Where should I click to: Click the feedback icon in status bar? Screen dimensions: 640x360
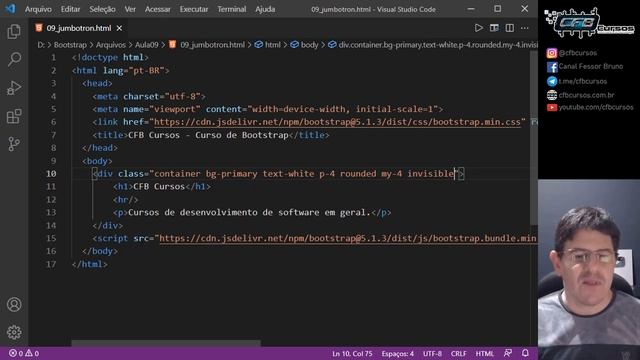(508, 353)
